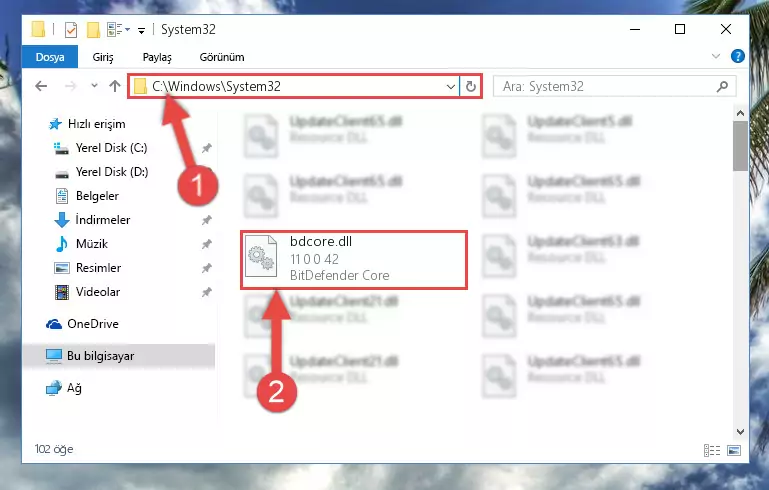The height and width of the screenshot is (490, 769).
Task: Expand the address bar history dropdown
Action: pyautogui.click(x=451, y=87)
